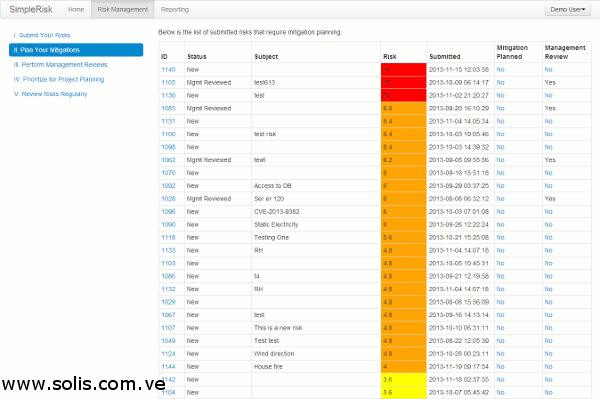
Task: Open risk ID 1124 Wind direction
Action: (168, 354)
